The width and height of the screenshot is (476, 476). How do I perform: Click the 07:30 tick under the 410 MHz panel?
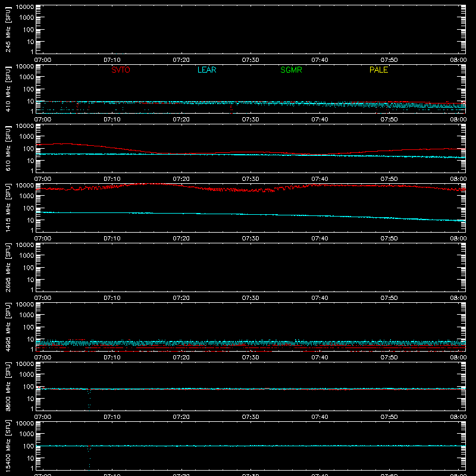[x=250, y=120]
